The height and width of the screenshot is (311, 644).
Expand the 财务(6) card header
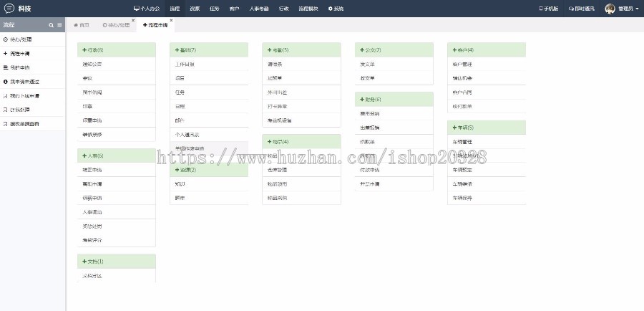pos(394,99)
